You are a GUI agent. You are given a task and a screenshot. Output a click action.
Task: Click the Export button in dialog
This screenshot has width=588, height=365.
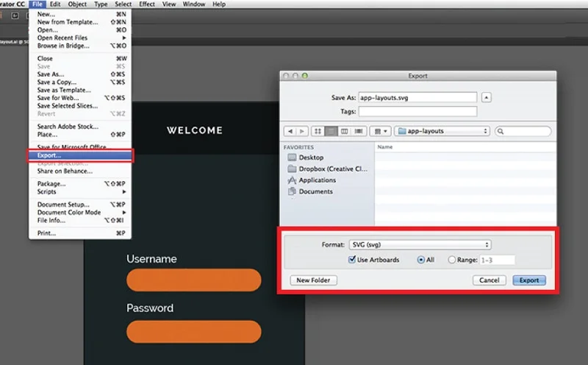[x=529, y=280]
